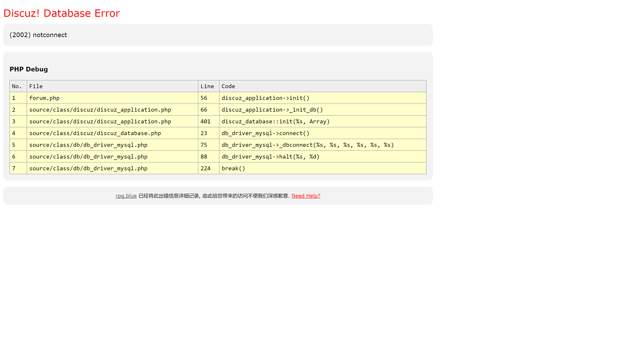Select discuz_database::init(%s, Array) code cell

[323, 121]
